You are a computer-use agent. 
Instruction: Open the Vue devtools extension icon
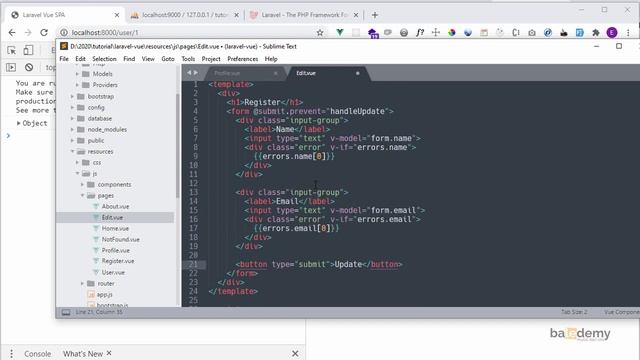pos(340,32)
